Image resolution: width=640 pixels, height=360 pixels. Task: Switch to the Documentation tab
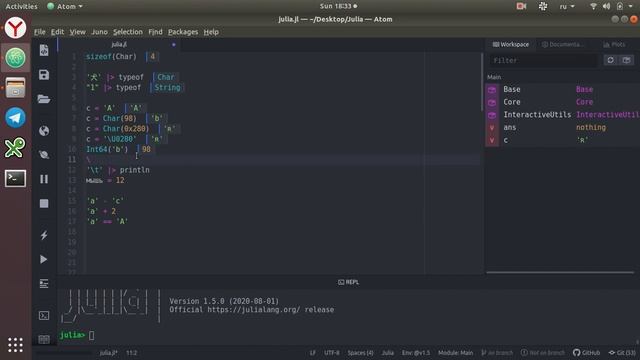coord(562,44)
